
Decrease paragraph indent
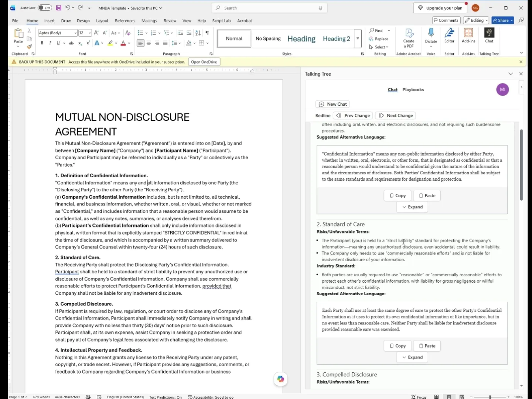coord(181,33)
